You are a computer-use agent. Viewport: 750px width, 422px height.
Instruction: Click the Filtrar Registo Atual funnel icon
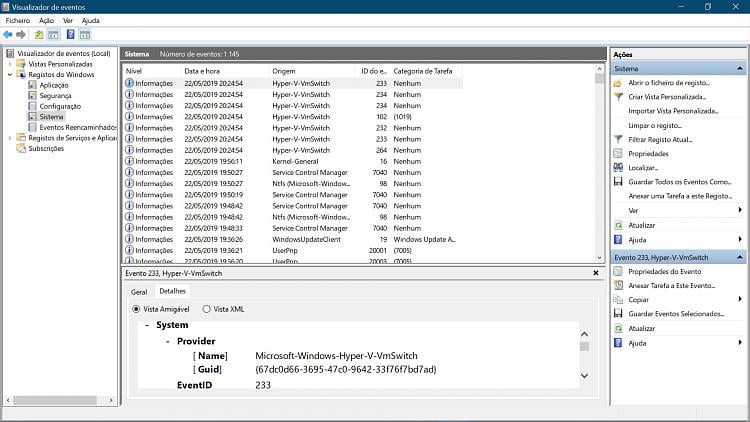click(x=618, y=139)
